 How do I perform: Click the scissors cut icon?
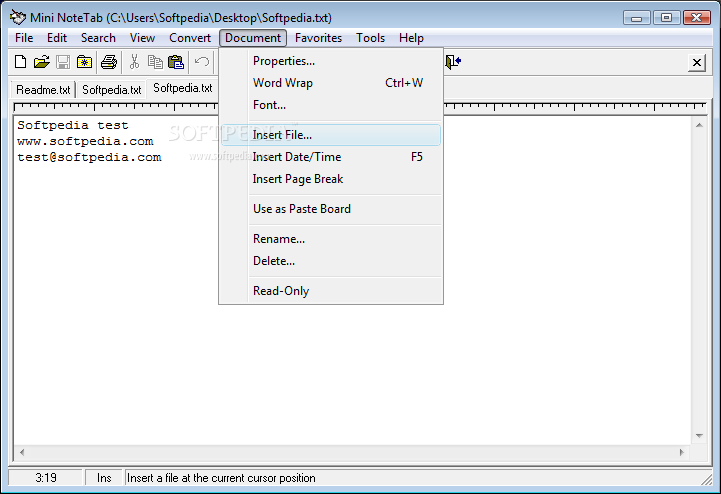tap(134, 62)
